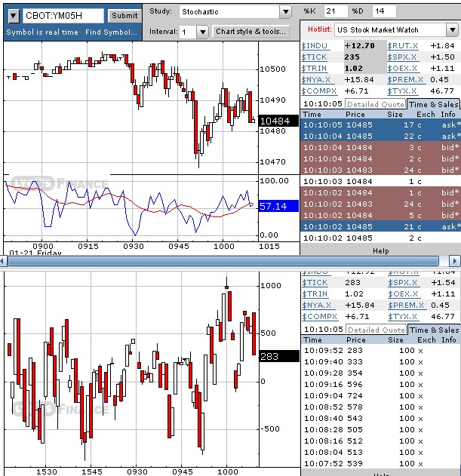Switch to Time & Sales tab in lower panel

(x=435, y=330)
